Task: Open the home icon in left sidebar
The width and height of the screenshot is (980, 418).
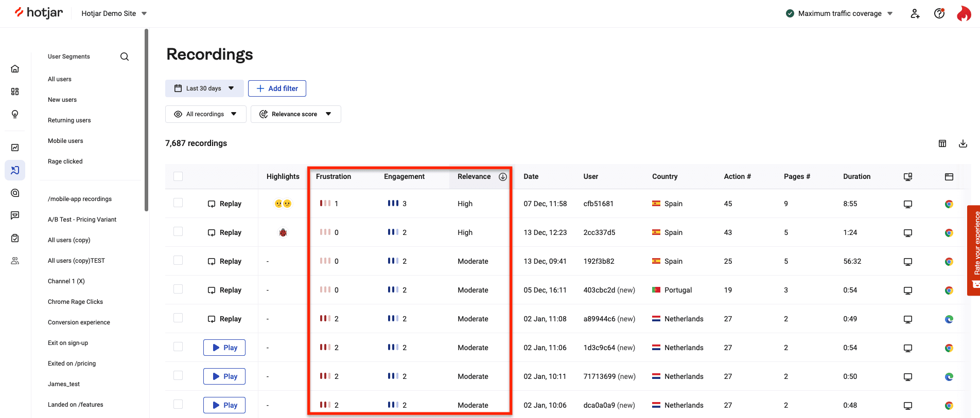Action: [15, 69]
